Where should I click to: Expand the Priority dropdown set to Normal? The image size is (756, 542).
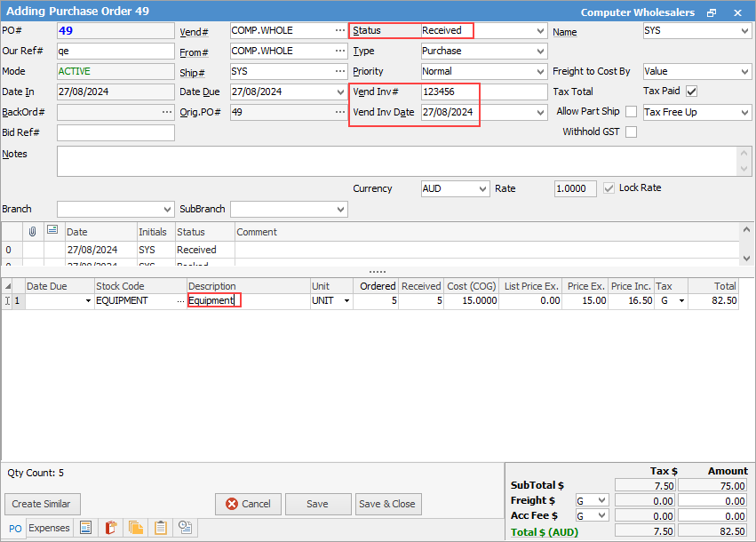click(x=541, y=71)
